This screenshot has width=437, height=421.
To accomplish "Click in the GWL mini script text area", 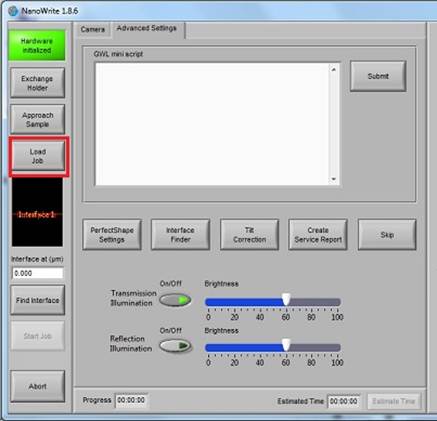I will point(213,124).
